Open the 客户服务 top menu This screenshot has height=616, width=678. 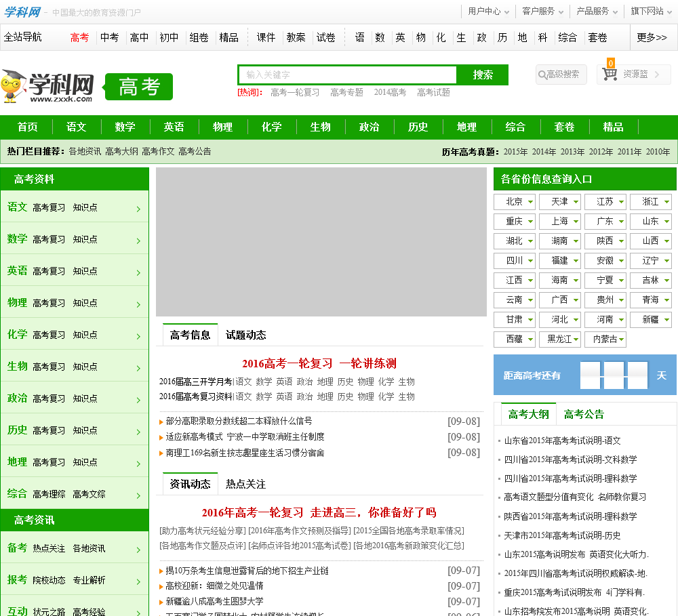[x=542, y=12]
